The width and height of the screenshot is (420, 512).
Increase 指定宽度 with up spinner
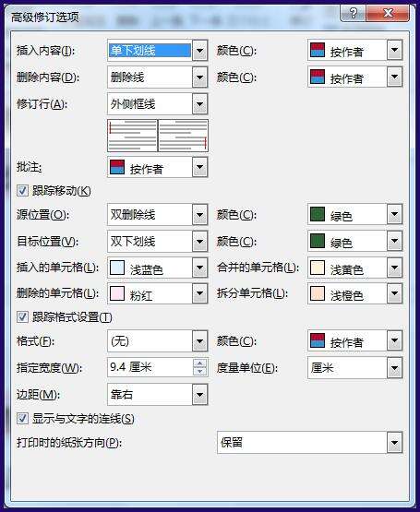(199, 363)
